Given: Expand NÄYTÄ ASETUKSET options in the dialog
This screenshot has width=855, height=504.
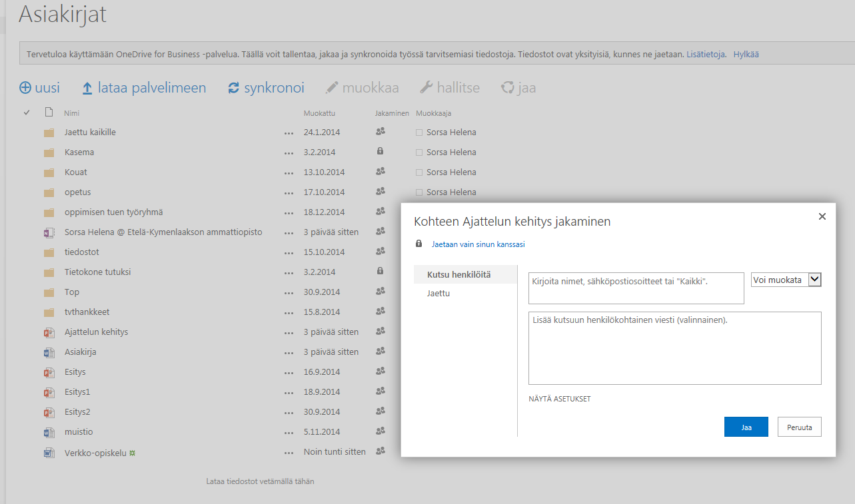Looking at the screenshot, I should (x=559, y=399).
